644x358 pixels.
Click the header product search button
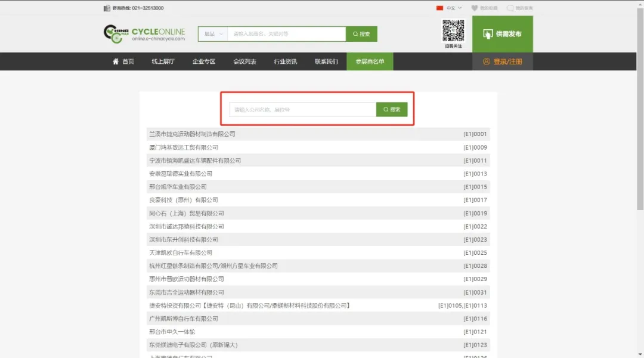361,34
